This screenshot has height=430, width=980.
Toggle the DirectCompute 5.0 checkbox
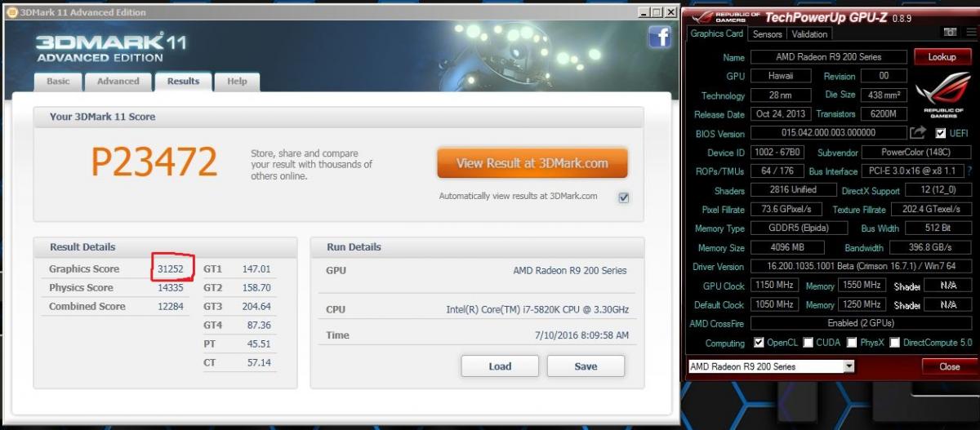(894, 343)
